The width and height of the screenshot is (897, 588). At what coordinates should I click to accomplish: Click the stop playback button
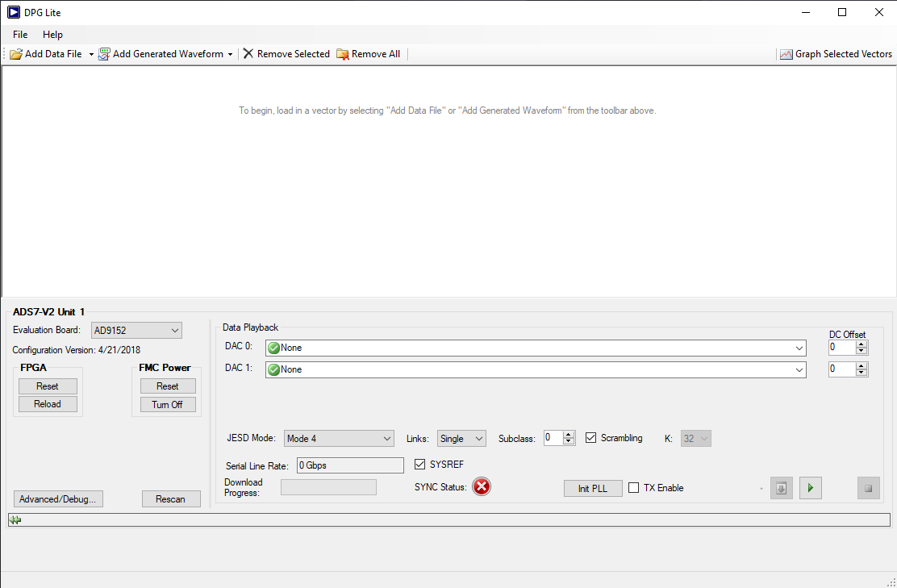click(869, 489)
